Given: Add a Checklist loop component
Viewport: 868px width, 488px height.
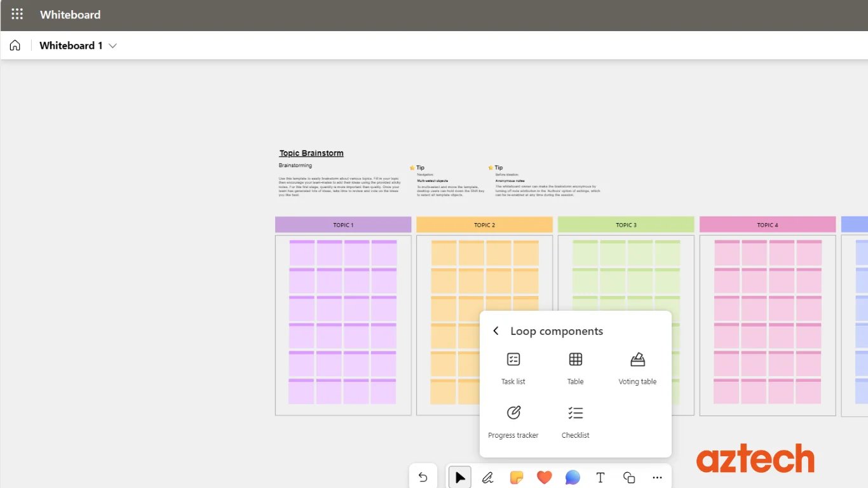Looking at the screenshot, I should pos(575,421).
